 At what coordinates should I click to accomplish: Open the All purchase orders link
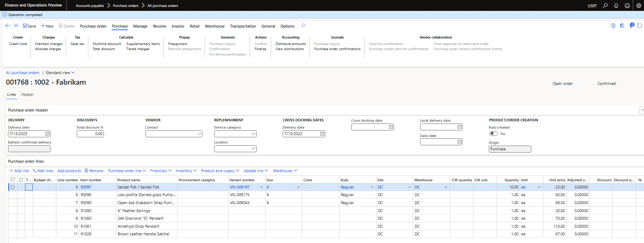coord(23,73)
